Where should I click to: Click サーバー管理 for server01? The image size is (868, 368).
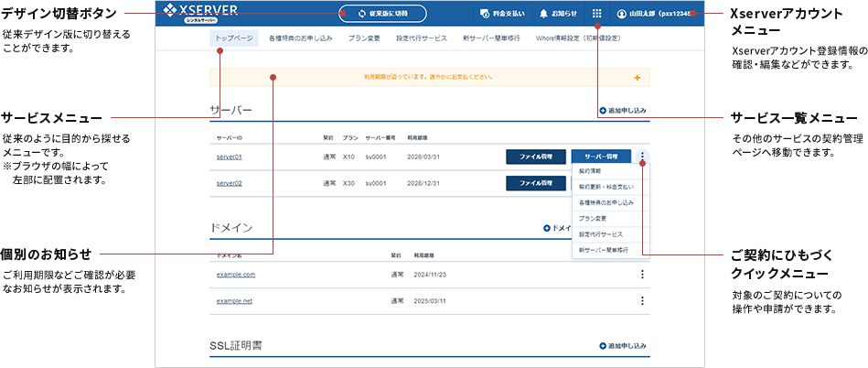tap(601, 157)
